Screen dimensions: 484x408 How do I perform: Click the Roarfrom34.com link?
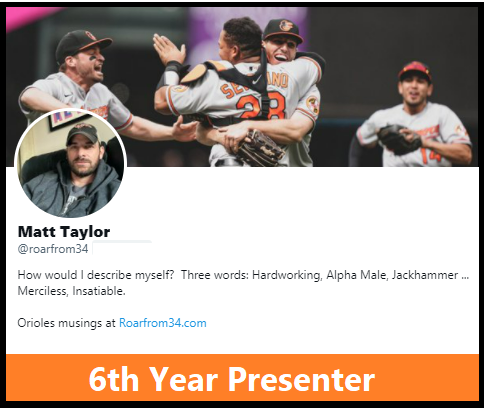[163, 323]
